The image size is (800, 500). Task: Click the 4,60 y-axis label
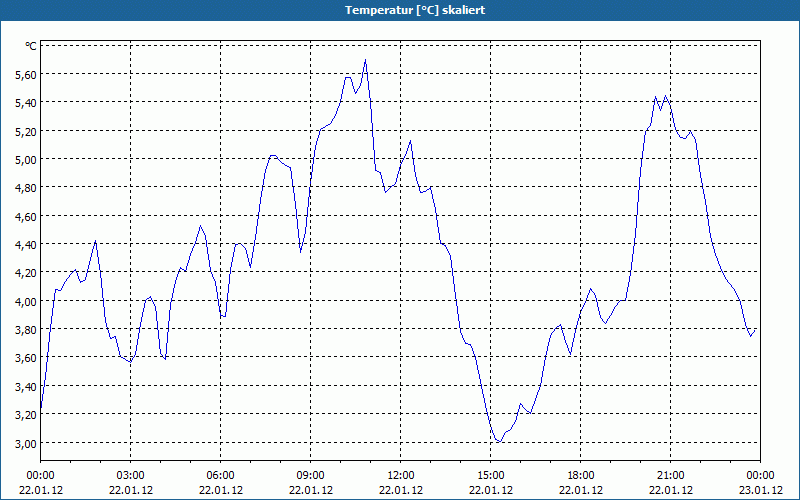(27, 216)
